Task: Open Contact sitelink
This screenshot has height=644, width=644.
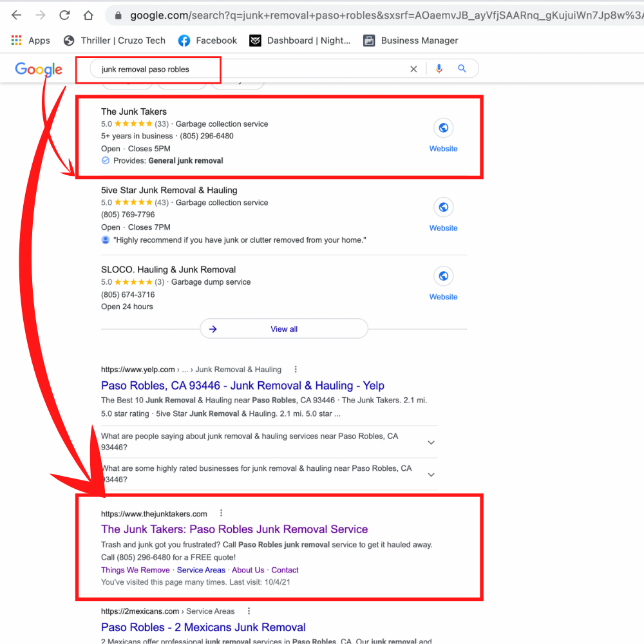Action: click(285, 570)
